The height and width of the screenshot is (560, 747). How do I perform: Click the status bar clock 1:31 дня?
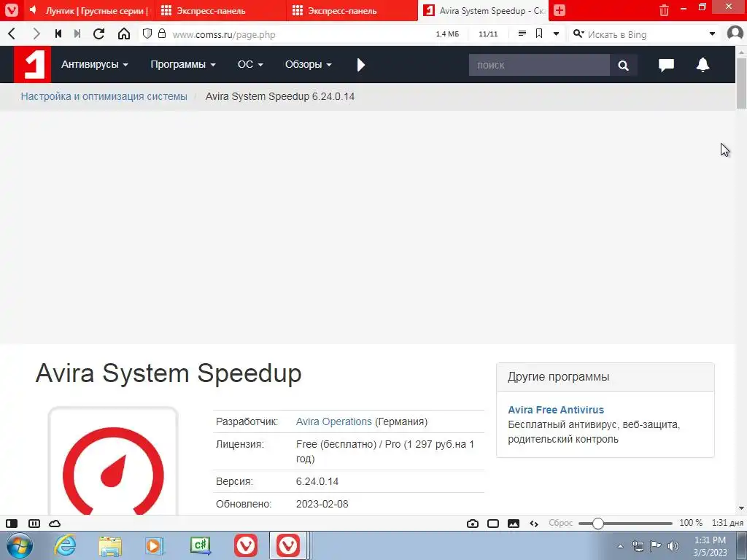pos(727,523)
